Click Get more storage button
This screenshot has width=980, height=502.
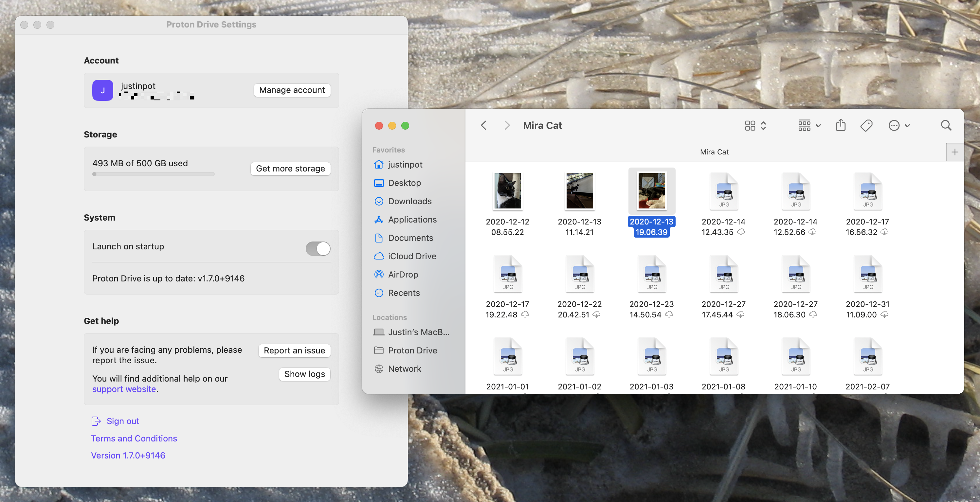290,169
